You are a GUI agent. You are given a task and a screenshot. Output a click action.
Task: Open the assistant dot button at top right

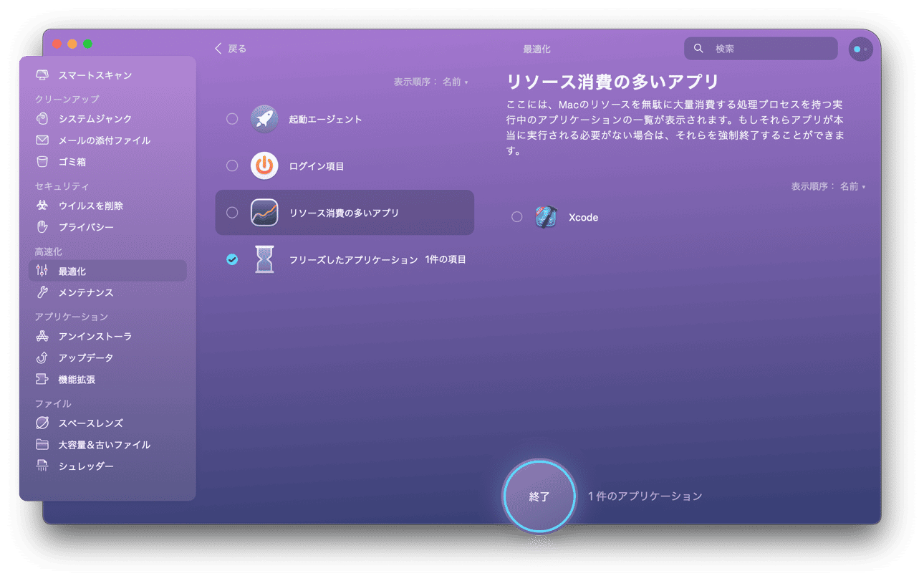[x=860, y=49]
